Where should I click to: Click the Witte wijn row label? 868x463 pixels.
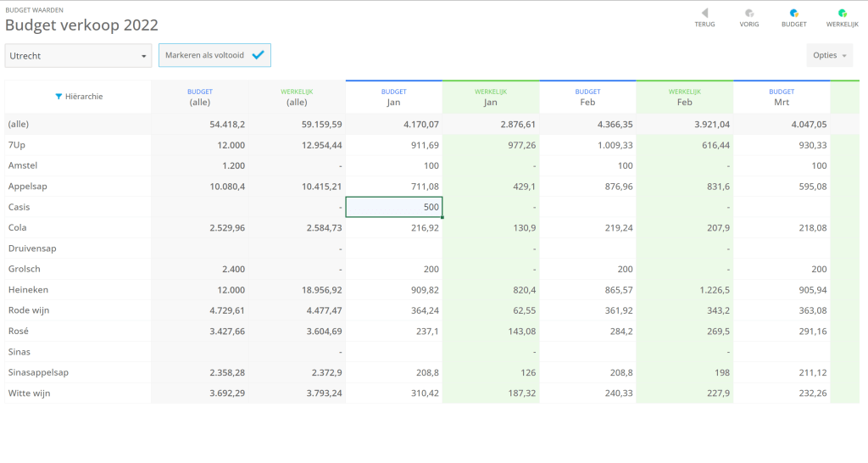31,393
